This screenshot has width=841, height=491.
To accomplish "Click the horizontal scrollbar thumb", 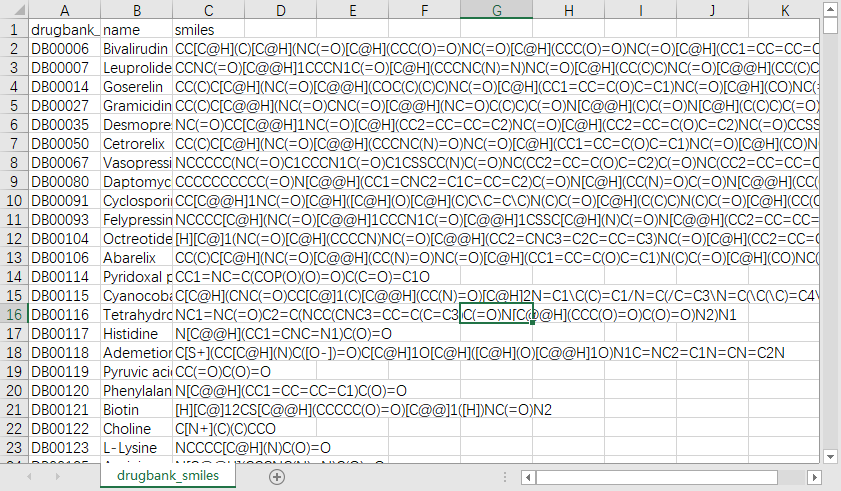I will (x=656, y=477).
